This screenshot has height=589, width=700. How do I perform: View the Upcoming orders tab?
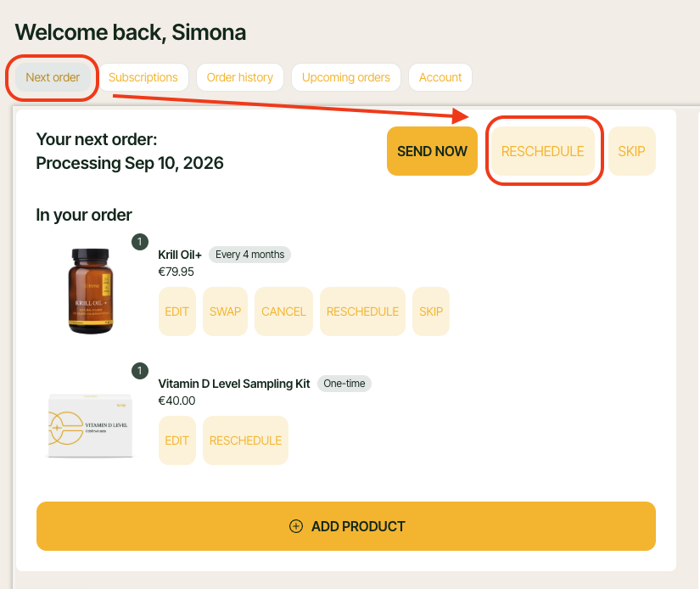pos(346,77)
